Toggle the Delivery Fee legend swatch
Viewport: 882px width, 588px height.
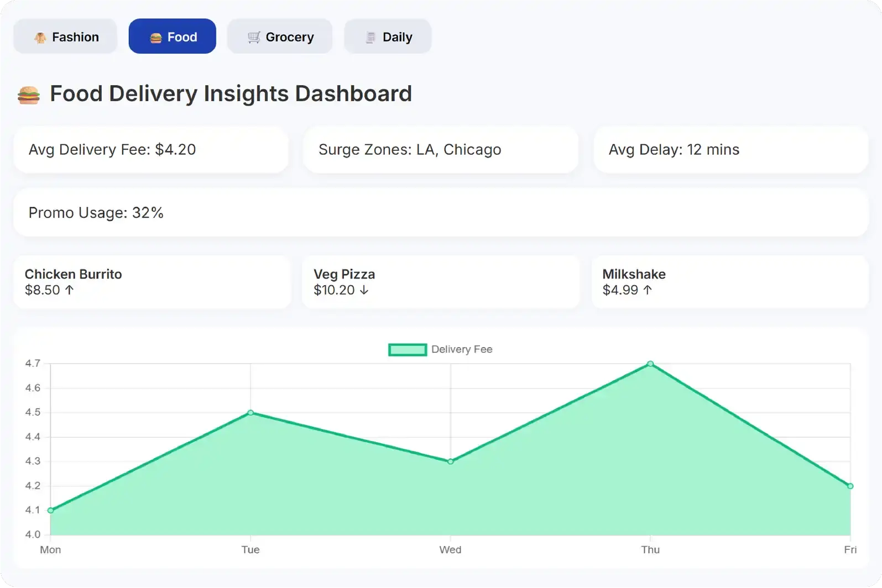pyautogui.click(x=408, y=349)
